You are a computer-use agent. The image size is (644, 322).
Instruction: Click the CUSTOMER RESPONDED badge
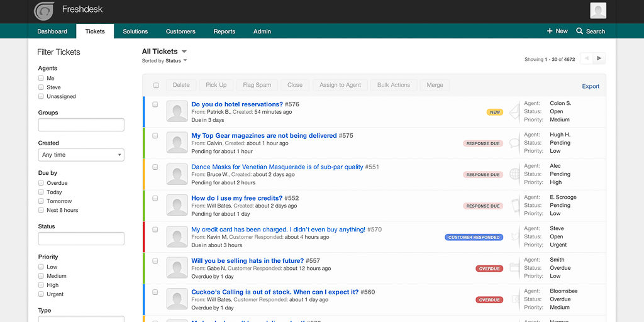474,237
